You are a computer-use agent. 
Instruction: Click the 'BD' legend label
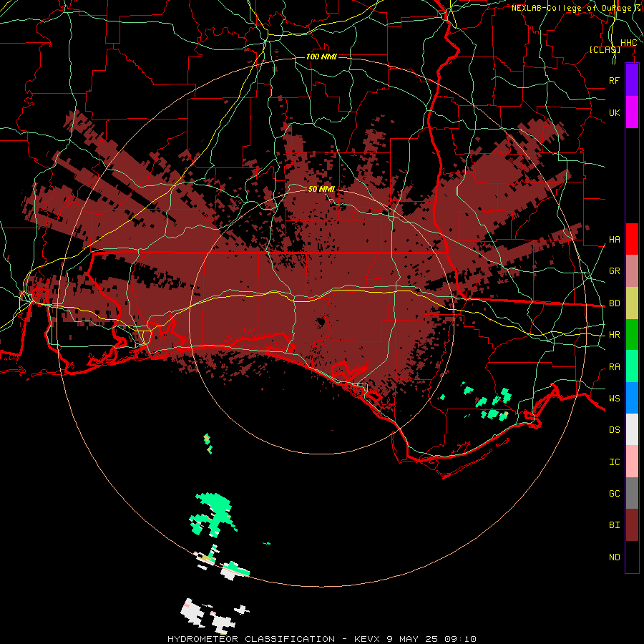[615, 303]
